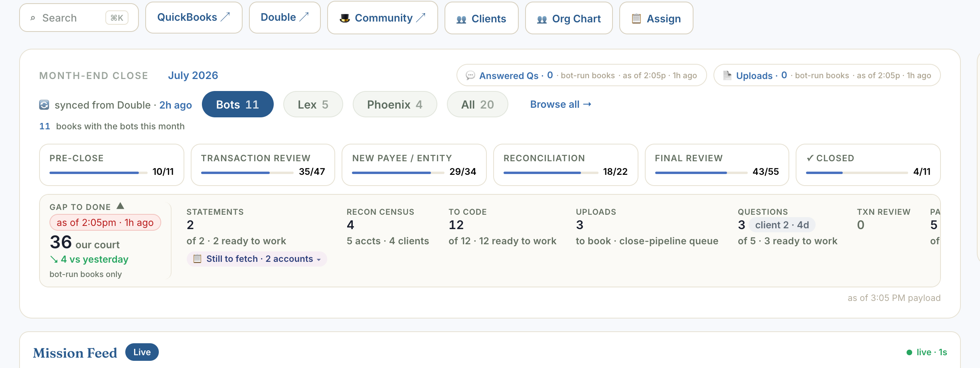This screenshot has width=980, height=368.
Task: Click the Live badge beside Mission Feed
Action: click(x=142, y=352)
